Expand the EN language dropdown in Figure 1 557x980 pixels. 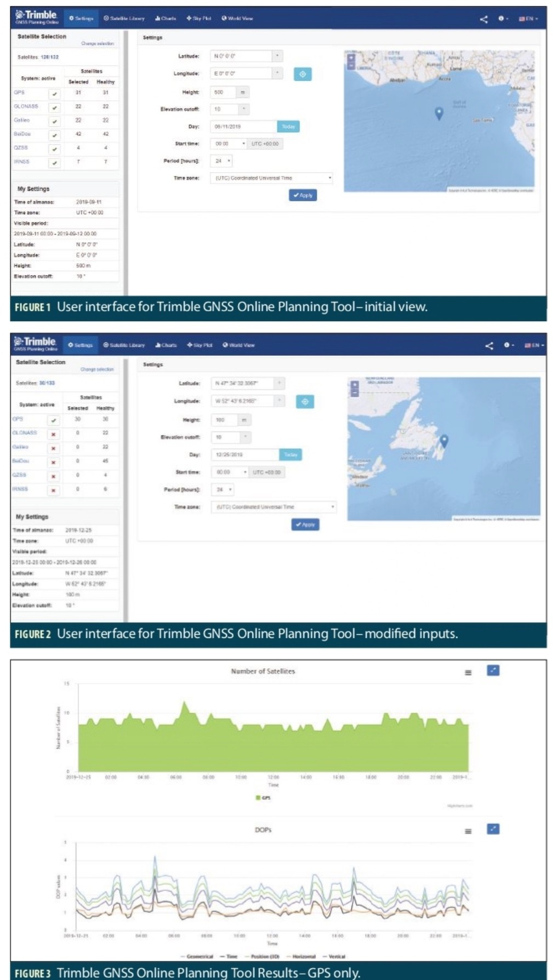[x=528, y=19]
